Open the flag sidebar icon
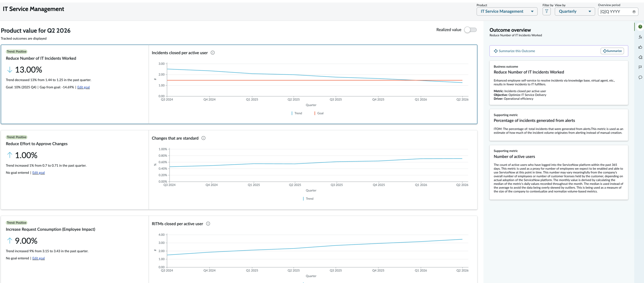 (x=640, y=67)
